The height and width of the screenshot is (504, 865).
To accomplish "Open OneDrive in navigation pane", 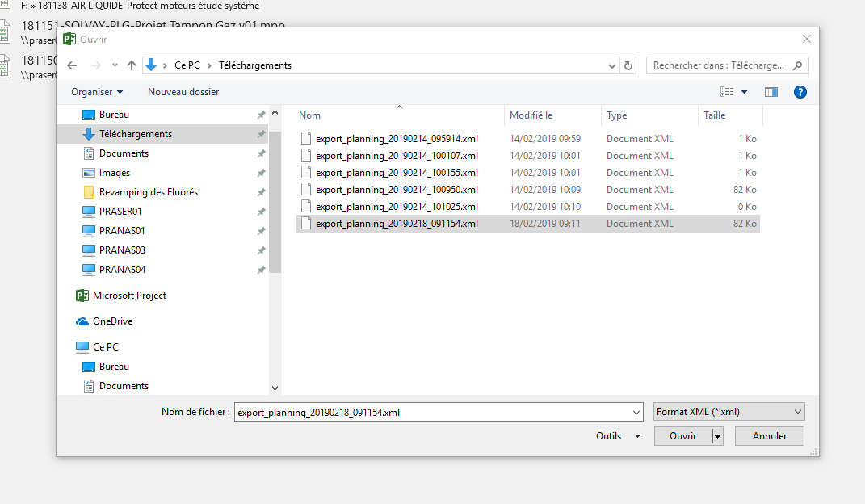I will click(x=112, y=321).
